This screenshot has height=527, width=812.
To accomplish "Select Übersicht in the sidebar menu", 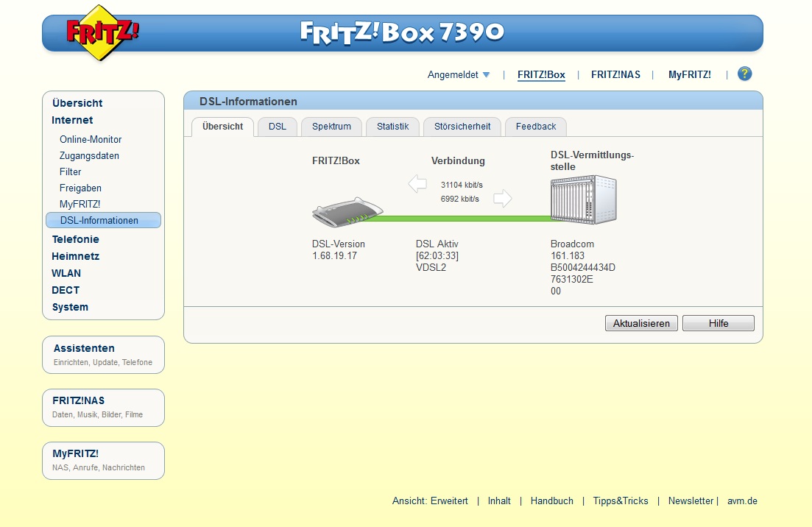I will [77, 103].
